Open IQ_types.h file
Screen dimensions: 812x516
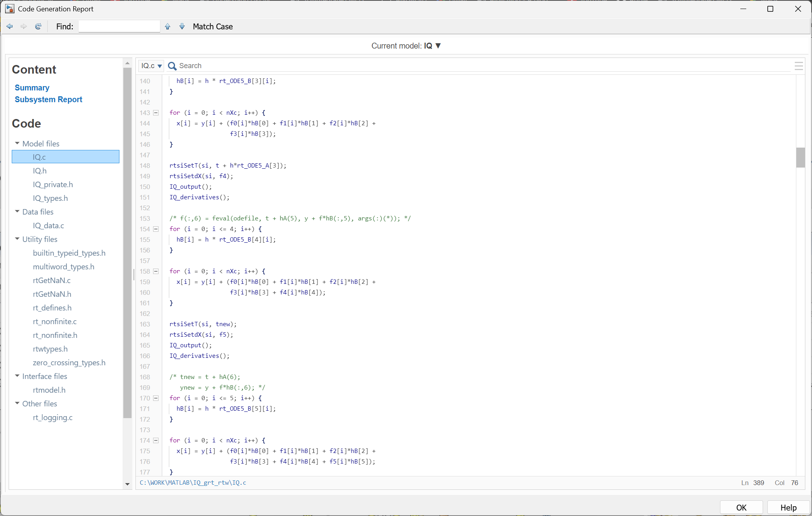click(x=51, y=198)
